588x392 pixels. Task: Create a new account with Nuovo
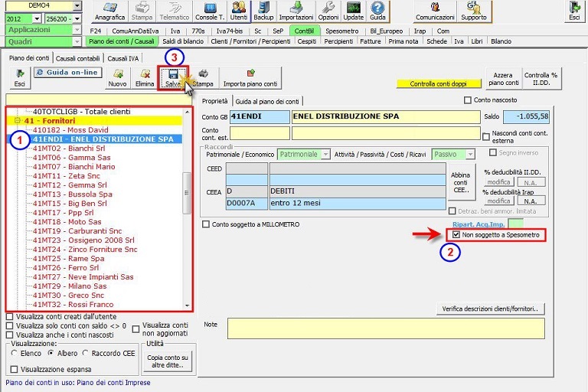point(117,78)
